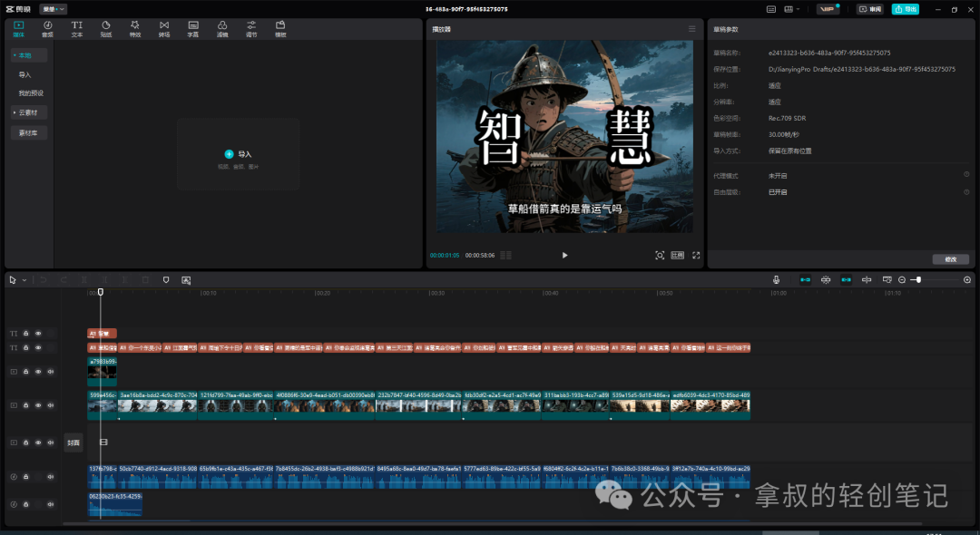Select the audio clip 06230b23
The width and height of the screenshot is (980, 535).
(115, 504)
